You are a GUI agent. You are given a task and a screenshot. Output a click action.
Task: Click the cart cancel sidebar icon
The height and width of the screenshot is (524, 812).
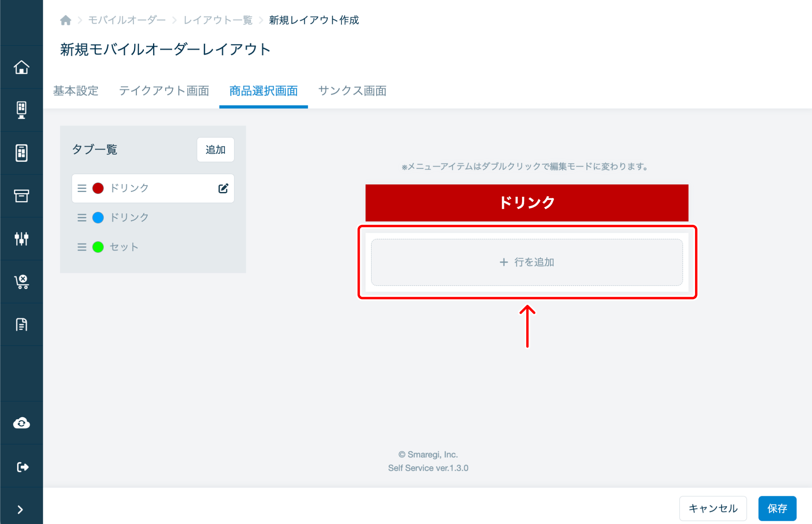21,282
